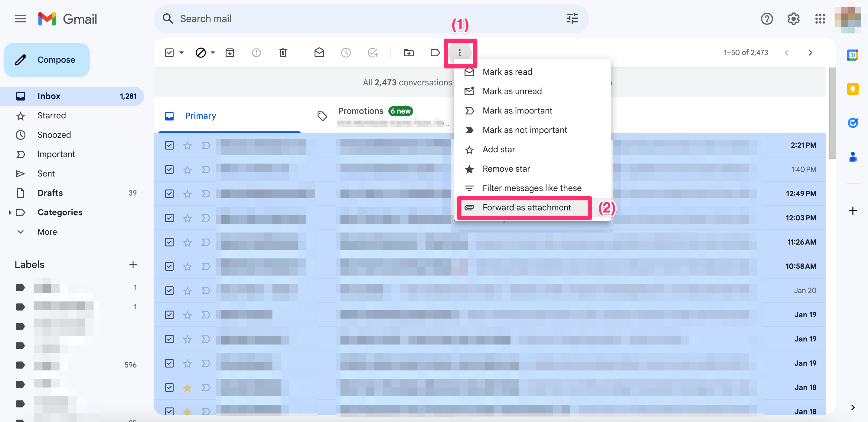Select Remove star menu item
Viewport: 868px width, 422px height.
[x=532, y=169]
